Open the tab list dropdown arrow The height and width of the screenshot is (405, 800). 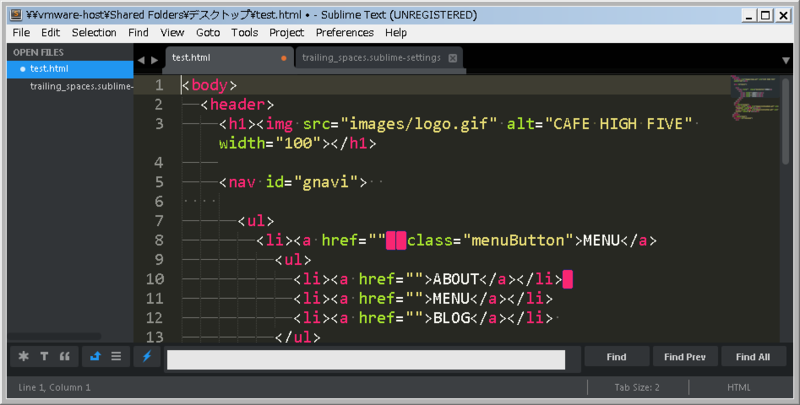(x=786, y=60)
